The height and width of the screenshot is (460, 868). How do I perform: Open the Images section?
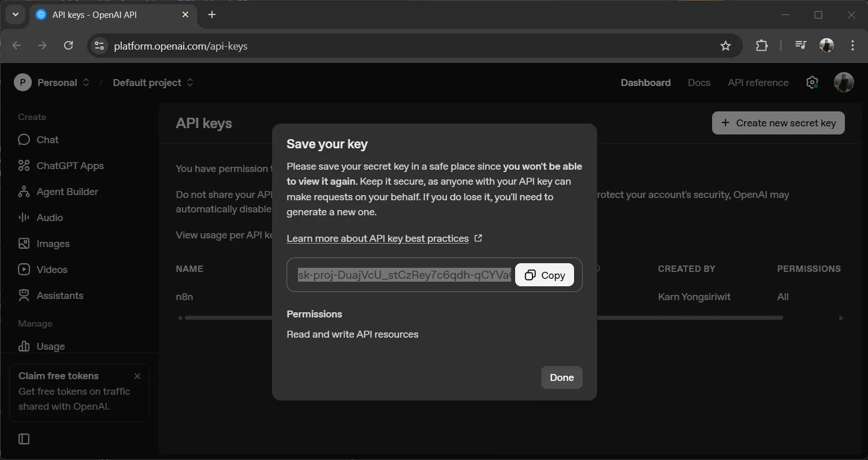click(24, 244)
